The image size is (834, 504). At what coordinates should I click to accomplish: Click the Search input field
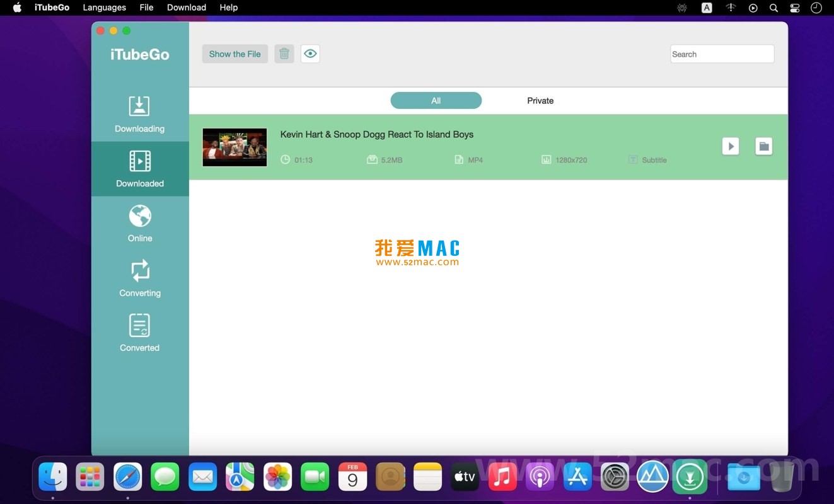point(722,54)
